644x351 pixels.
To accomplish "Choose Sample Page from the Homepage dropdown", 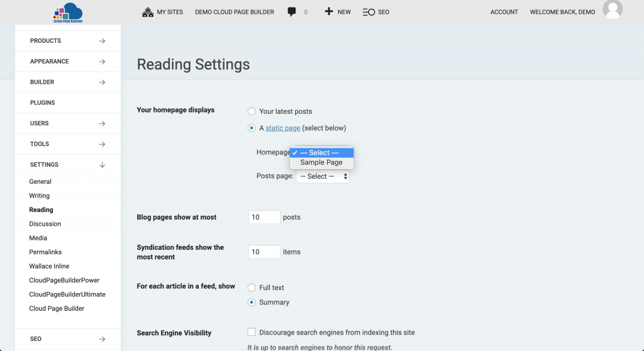I will click(321, 162).
